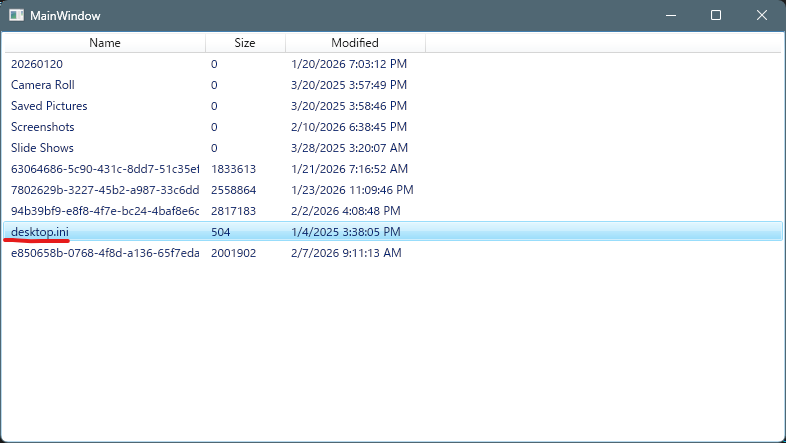Click the Modified column header
The width and height of the screenshot is (786, 443).
coord(355,43)
